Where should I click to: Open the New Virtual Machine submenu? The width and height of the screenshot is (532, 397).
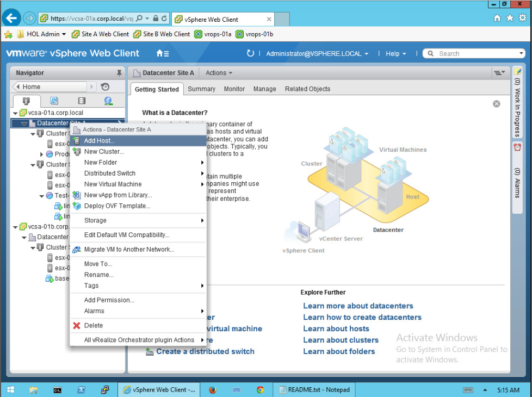click(x=138, y=184)
